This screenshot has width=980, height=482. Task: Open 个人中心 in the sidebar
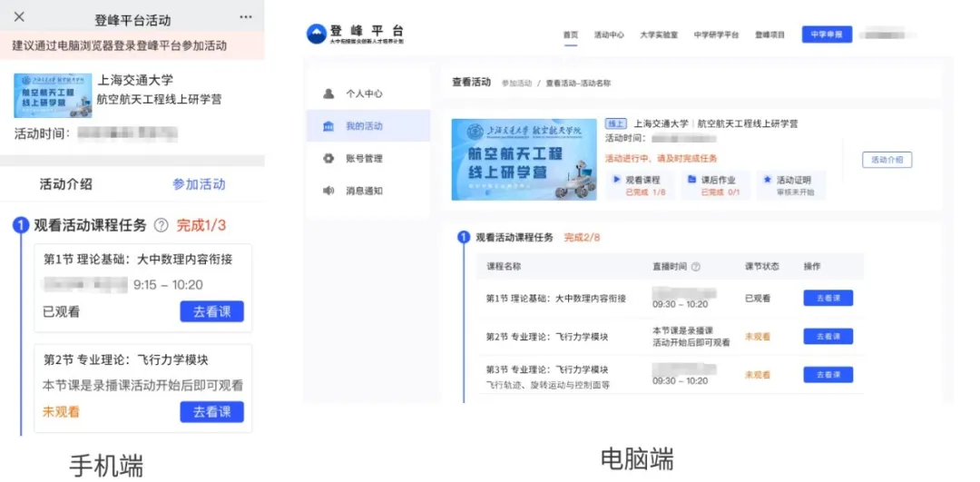click(x=364, y=93)
